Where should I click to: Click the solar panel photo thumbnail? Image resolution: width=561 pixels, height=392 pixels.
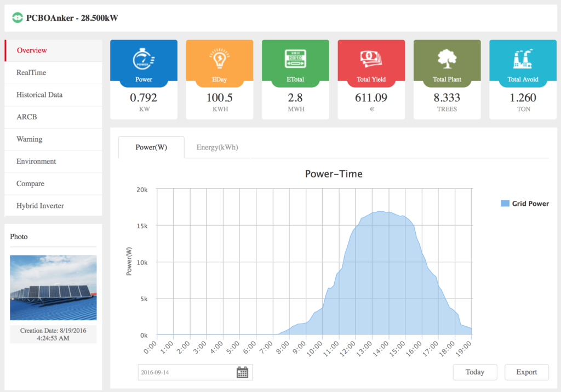point(53,287)
